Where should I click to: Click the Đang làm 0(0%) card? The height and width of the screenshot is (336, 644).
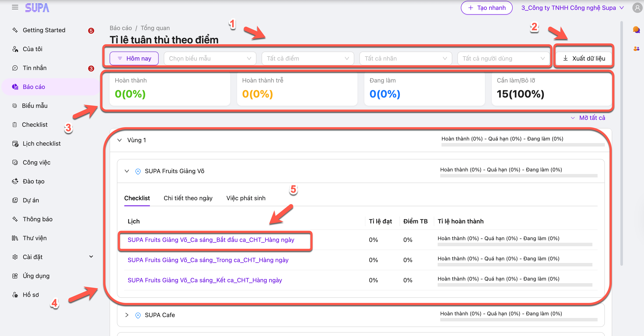pos(425,89)
